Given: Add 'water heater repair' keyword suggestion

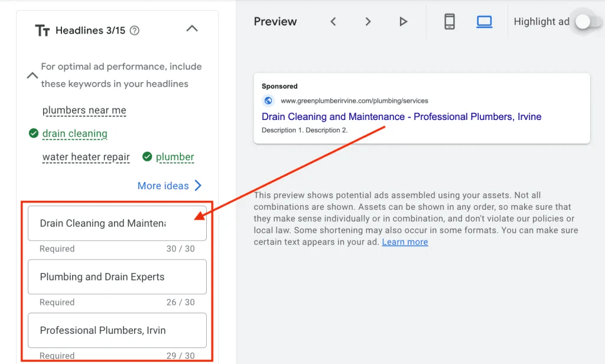Looking at the screenshot, I should click(86, 157).
